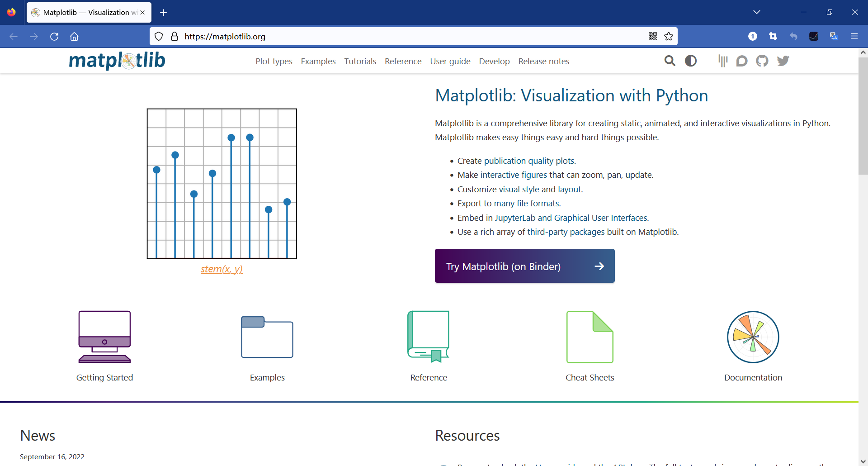Open the Plot types nav item

pyautogui.click(x=274, y=61)
